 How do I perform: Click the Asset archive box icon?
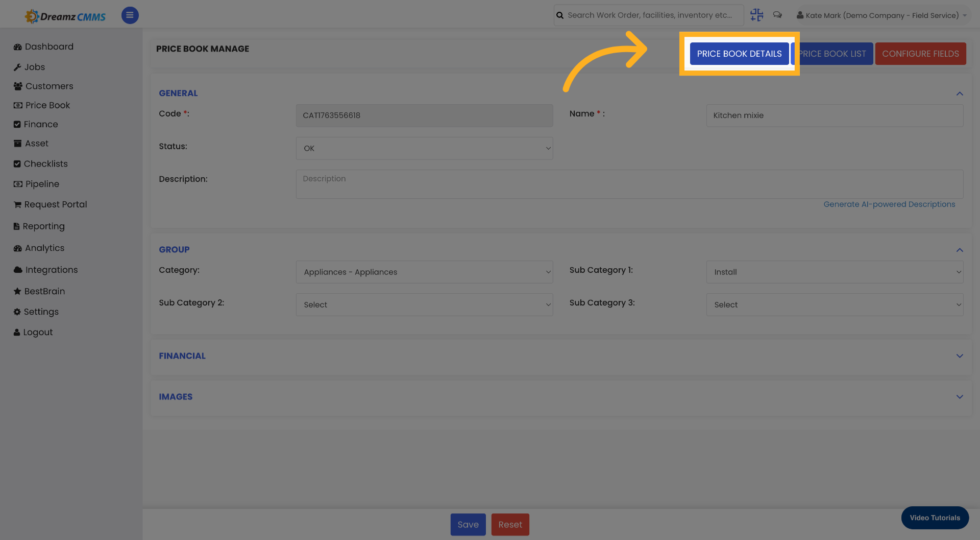pyautogui.click(x=18, y=144)
